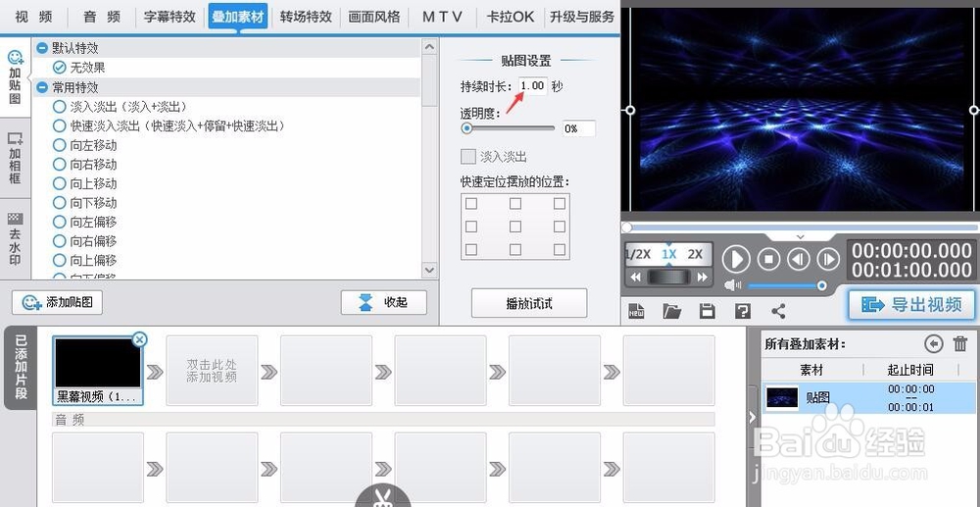Open the 卡拉OK tab
Image resolution: width=980 pixels, height=507 pixels.
[510, 17]
